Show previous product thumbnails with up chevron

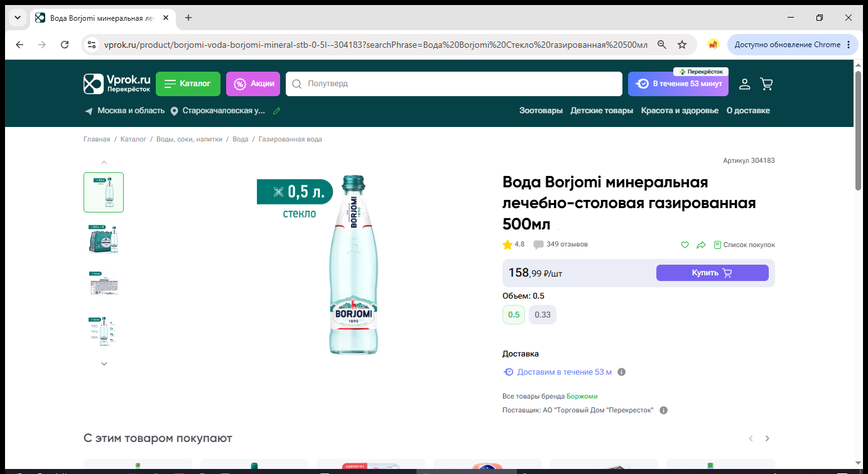(x=104, y=163)
